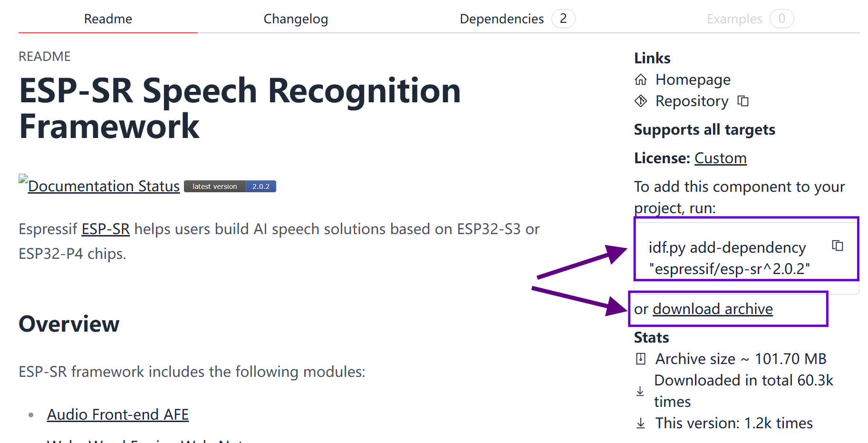This screenshot has height=443, width=868.
Task: Click the Homepage house icon
Action: 641,79
